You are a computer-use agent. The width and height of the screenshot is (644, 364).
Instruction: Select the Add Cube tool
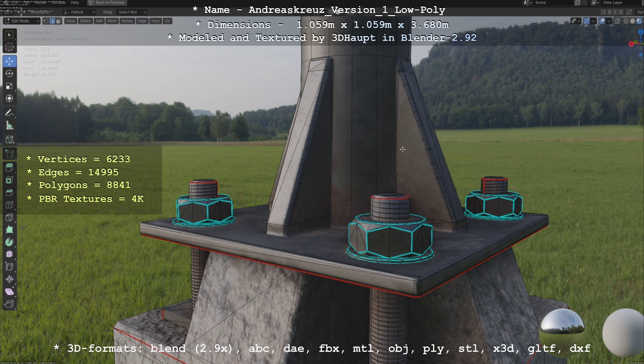(9, 153)
